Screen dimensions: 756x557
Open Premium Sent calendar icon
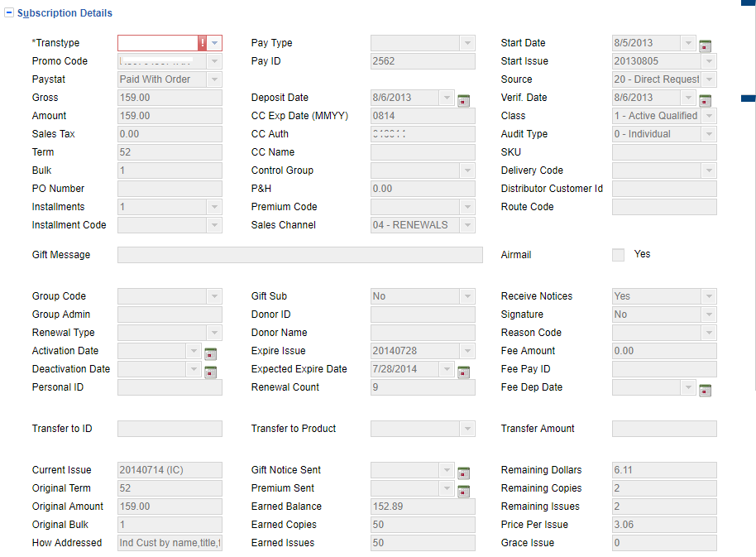tap(464, 491)
